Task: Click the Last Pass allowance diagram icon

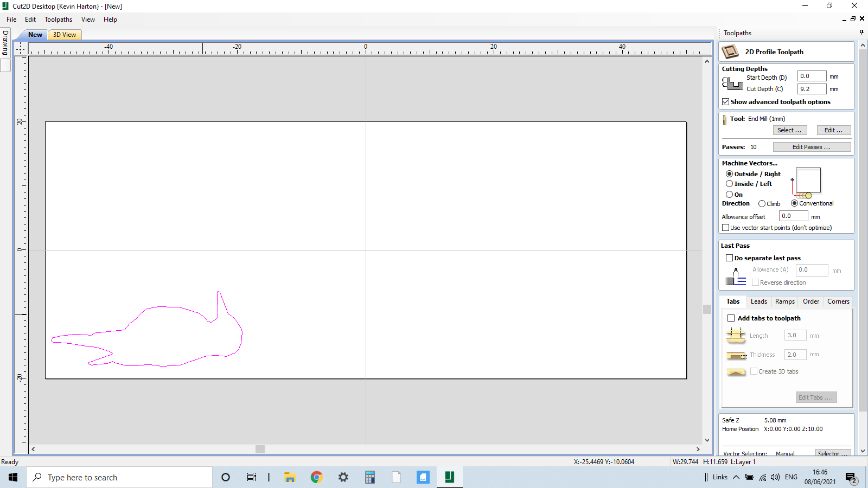Action: pos(735,278)
